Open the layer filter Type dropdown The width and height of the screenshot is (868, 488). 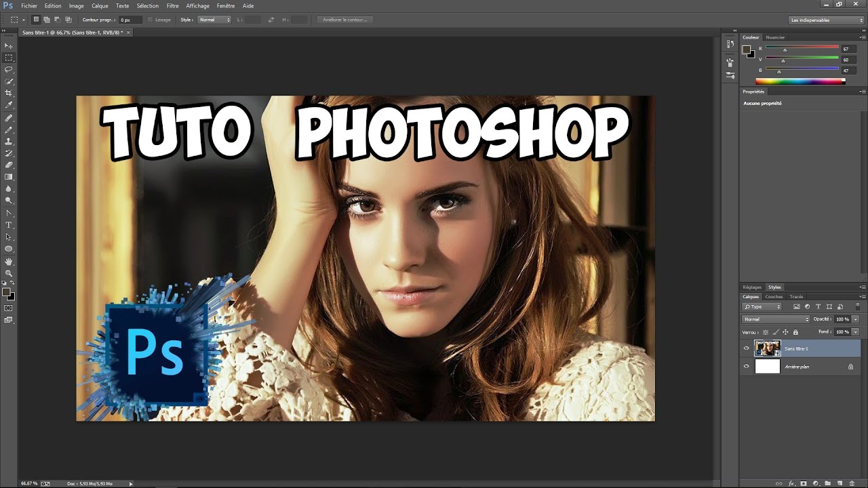(x=762, y=307)
